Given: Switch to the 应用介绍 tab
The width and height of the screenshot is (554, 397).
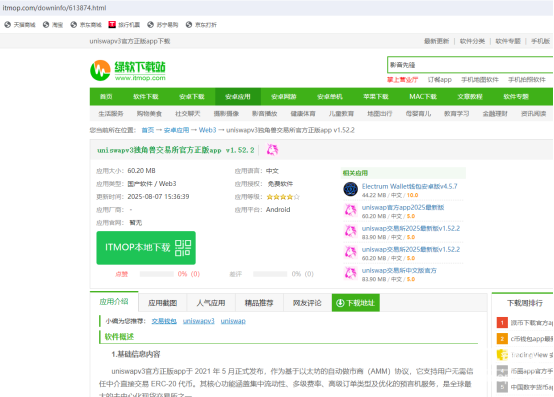Looking at the screenshot, I should [114, 302].
